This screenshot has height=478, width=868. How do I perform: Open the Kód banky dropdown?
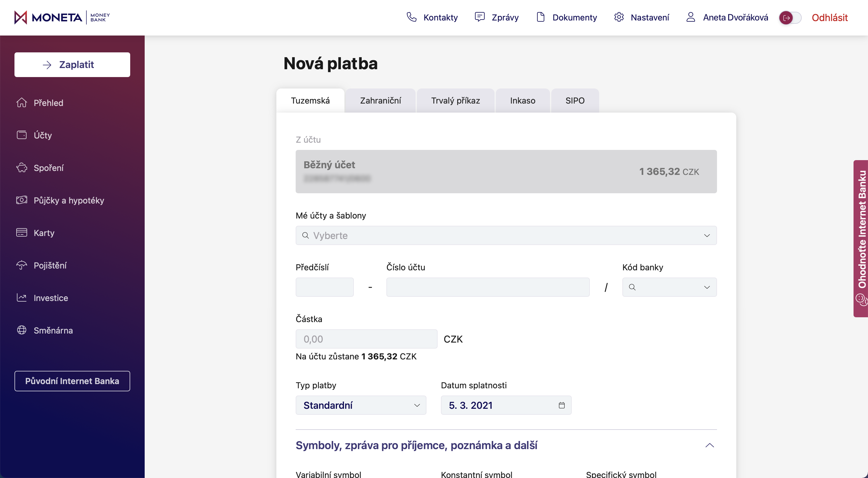pyautogui.click(x=706, y=287)
